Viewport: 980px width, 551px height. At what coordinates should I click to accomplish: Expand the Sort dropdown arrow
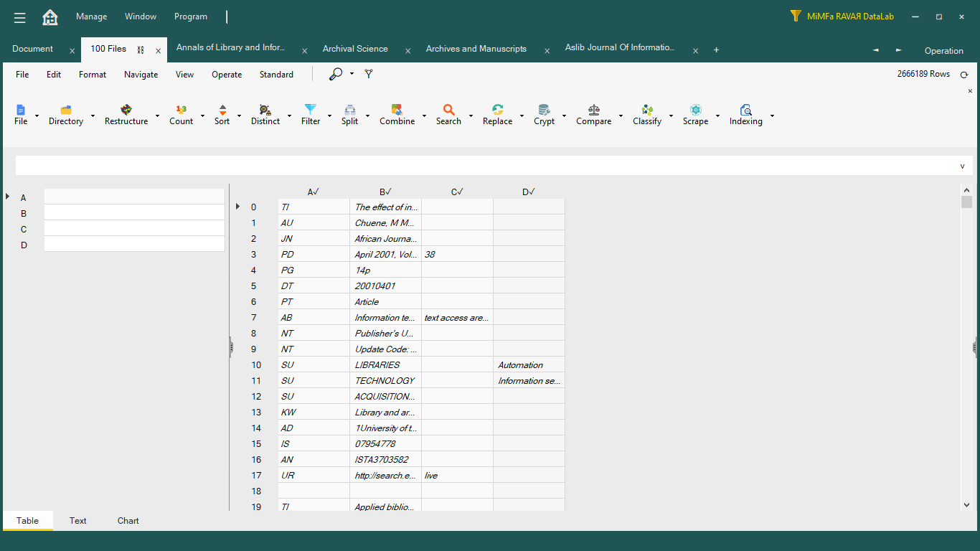coord(240,116)
